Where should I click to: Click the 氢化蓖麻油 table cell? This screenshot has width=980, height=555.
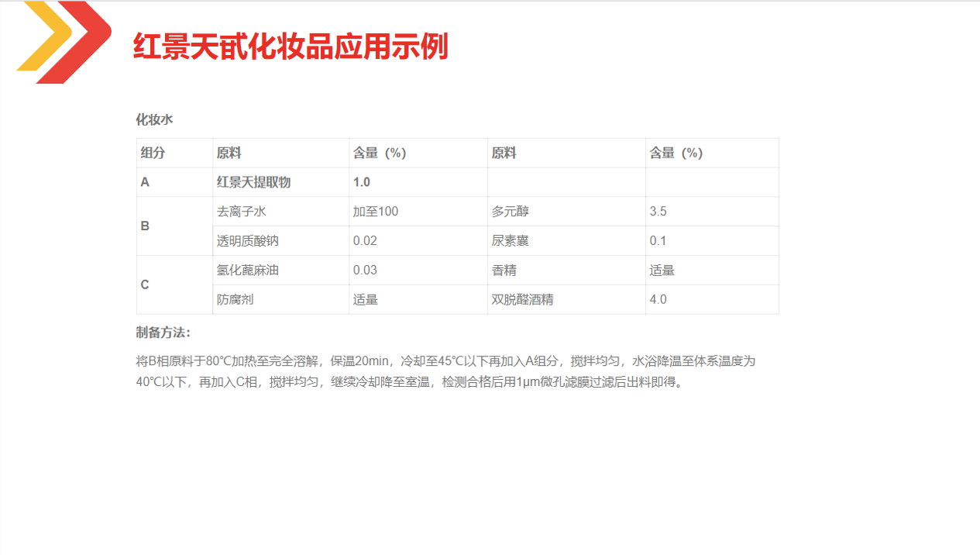coord(247,271)
